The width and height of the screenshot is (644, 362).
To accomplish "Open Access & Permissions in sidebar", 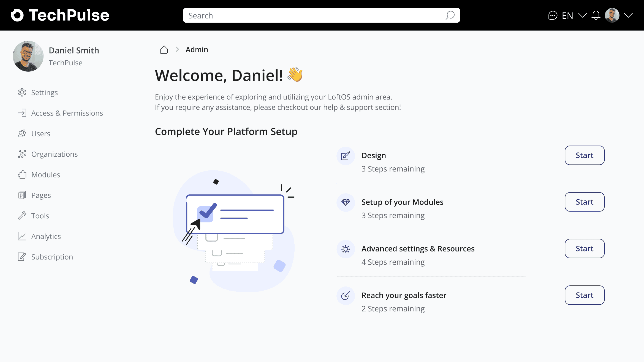I will (67, 113).
